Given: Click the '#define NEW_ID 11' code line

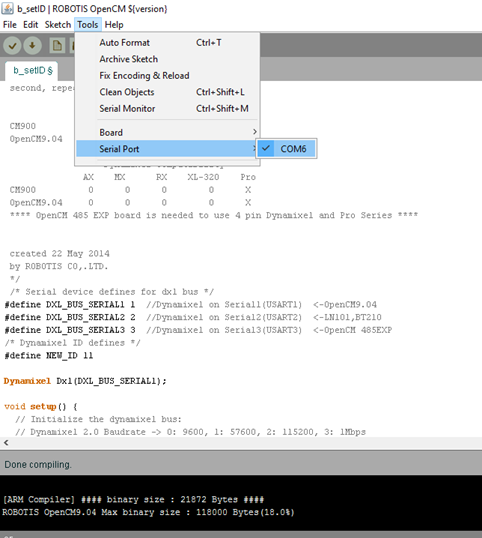Looking at the screenshot, I should click(49, 355).
